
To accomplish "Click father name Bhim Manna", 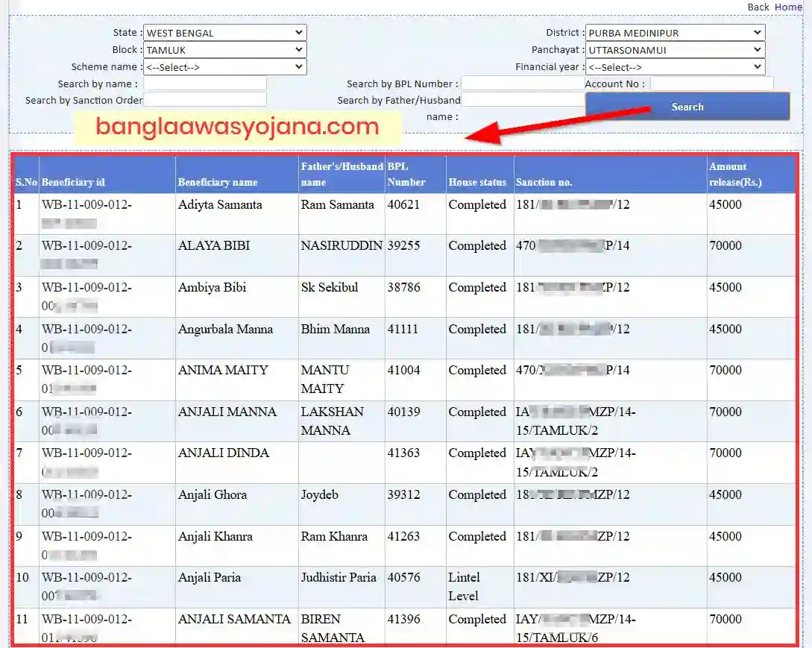I will pyautogui.click(x=335, y=329).
